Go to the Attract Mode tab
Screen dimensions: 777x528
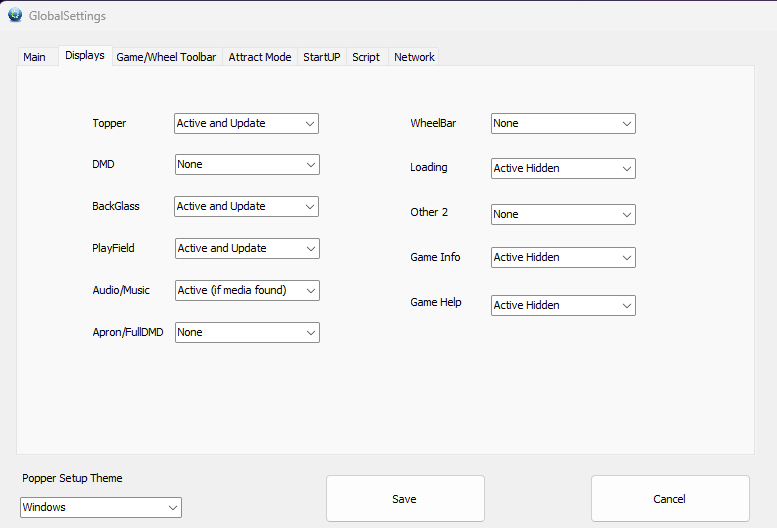coord(260,57)
